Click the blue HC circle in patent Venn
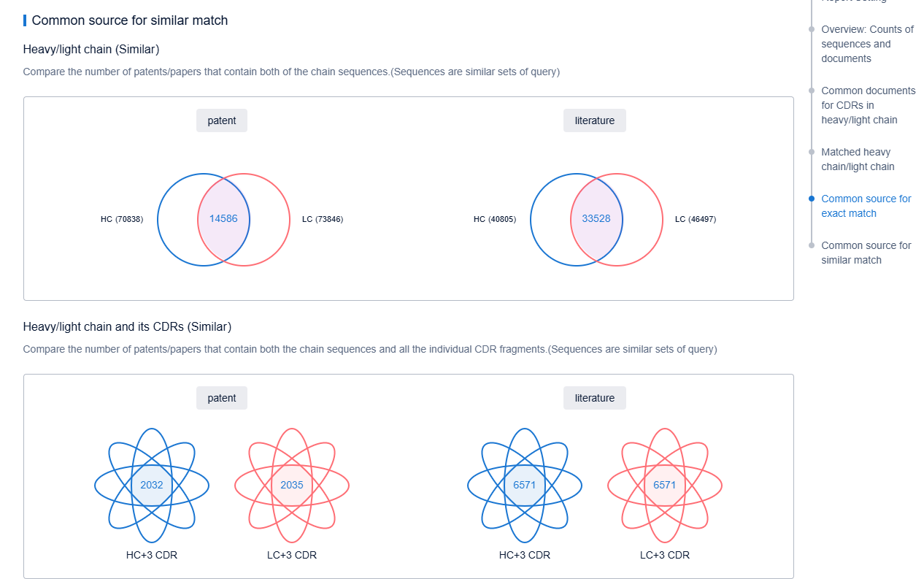Viewport: 924px width, 579px height. point(175,219)
